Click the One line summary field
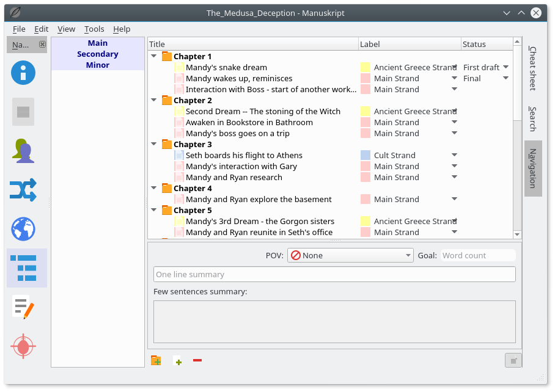Screen dimensions: 555x392 click(x=334, y=275)
